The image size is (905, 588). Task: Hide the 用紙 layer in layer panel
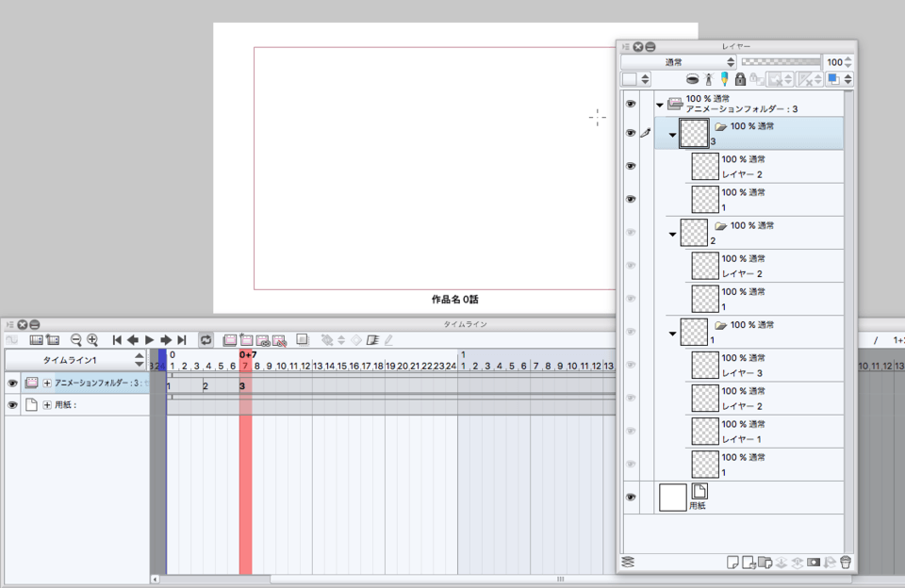pos(631,497)
